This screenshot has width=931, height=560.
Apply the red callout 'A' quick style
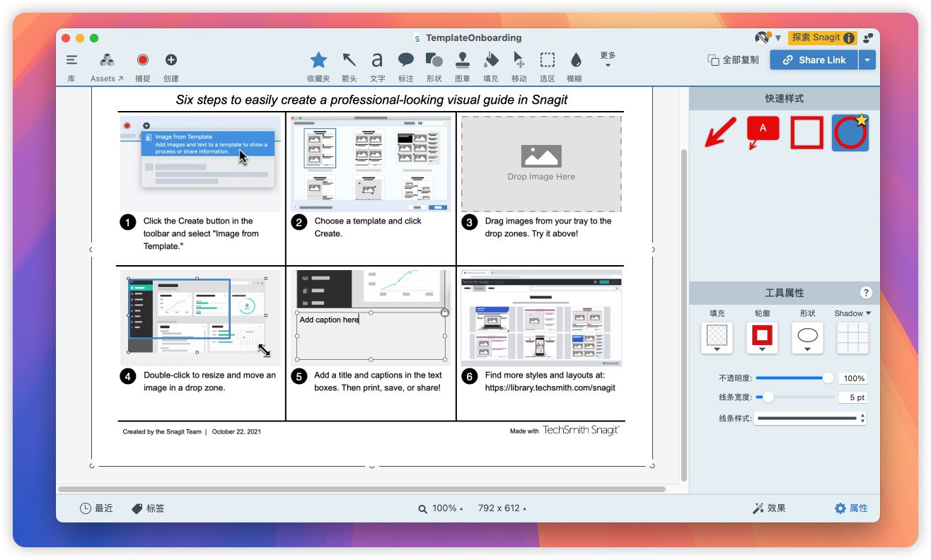click(x=763, y=133)
